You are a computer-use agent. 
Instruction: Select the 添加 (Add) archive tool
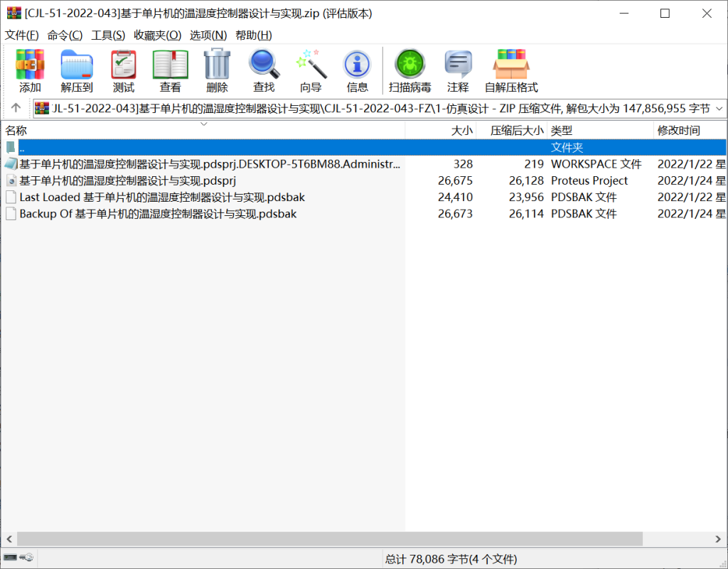[x=29, y=69]
